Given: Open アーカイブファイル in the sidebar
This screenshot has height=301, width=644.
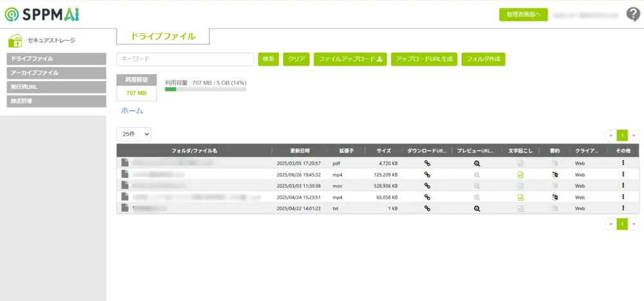Looking at the screenshot, I should click(56, 73).
